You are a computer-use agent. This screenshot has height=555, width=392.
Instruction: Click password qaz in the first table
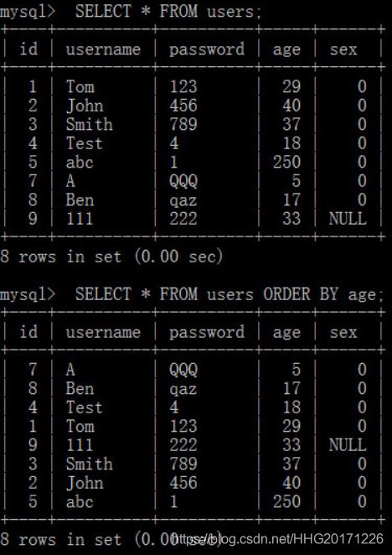pyautogui.click(x=183, y=200)
